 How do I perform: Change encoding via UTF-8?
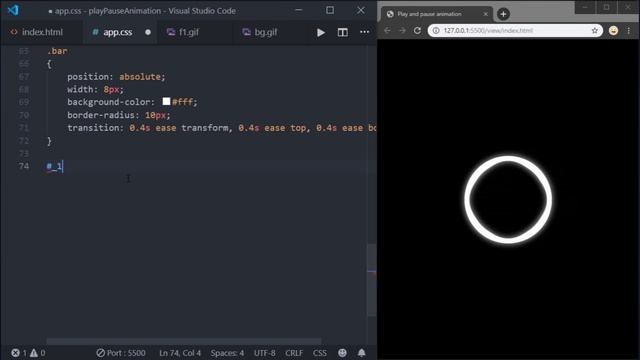(264, 353)
